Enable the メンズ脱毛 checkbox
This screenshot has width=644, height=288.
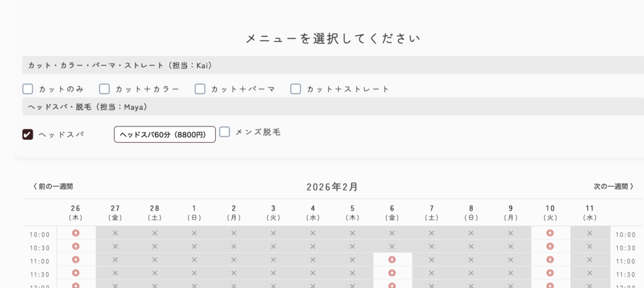pyautogui.click(x=225, y=132)
